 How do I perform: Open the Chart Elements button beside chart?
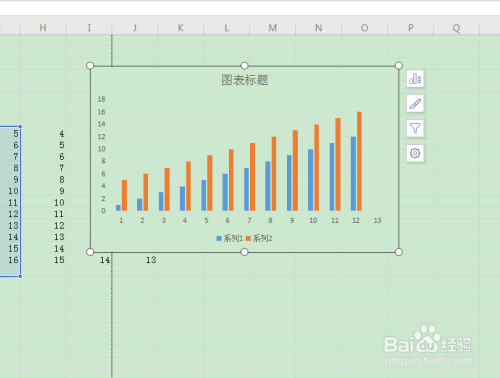[x=415, y=79]
